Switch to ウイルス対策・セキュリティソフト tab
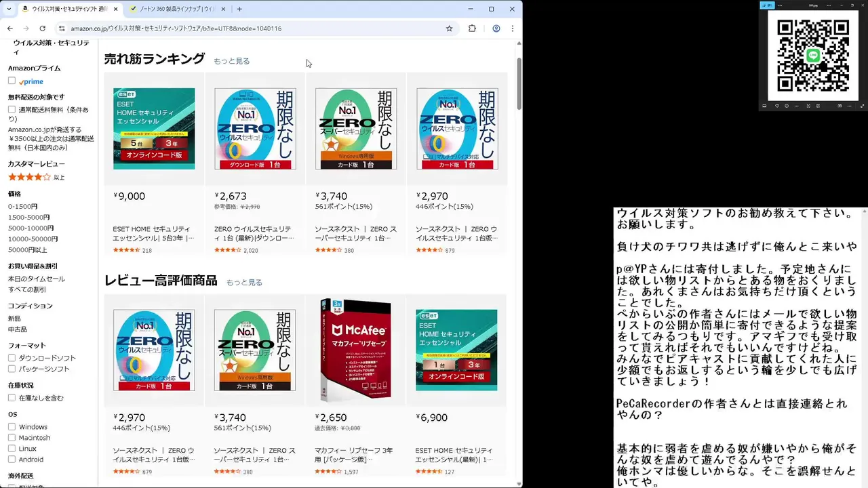Viewport: 868px width, 488px height. (69, 9)
